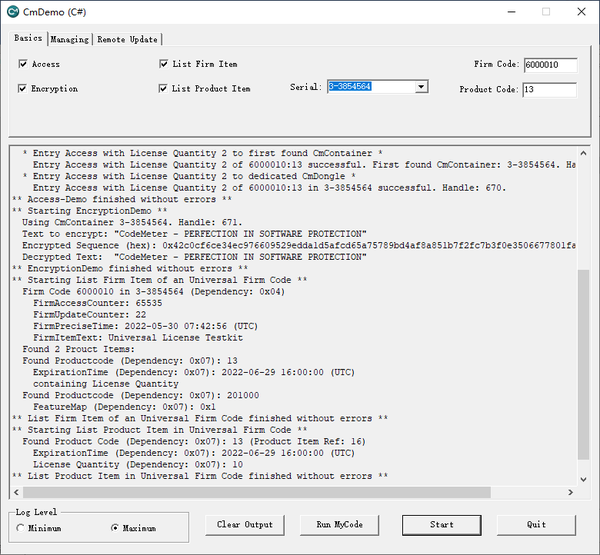Click the CmDemo application icon in title bar
This screenshot has height=555, width=600.
(13, 12)
